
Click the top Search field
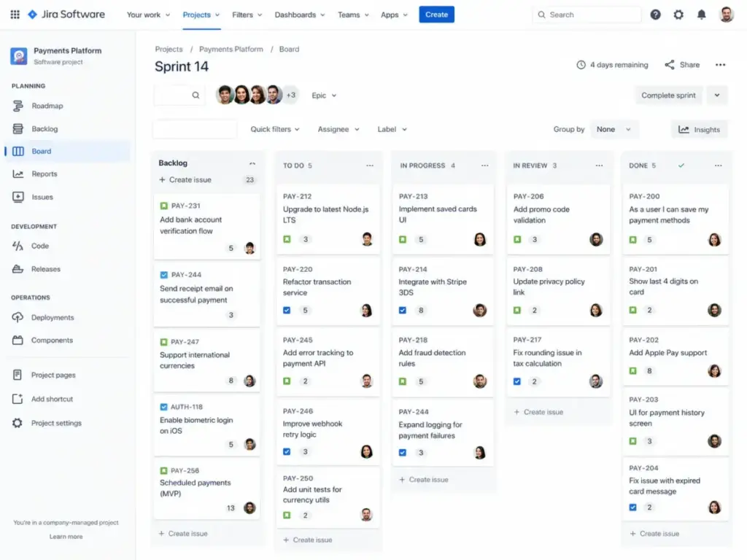pos(587,15)
